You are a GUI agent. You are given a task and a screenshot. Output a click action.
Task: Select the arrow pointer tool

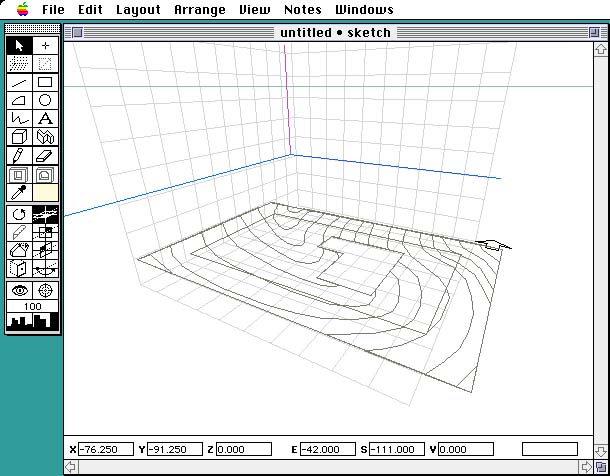coord(19,46)
